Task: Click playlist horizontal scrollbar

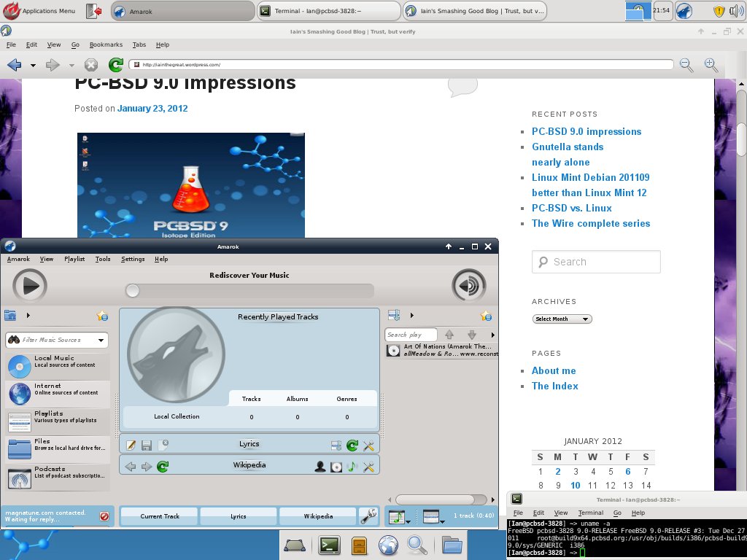Action: 441,499
